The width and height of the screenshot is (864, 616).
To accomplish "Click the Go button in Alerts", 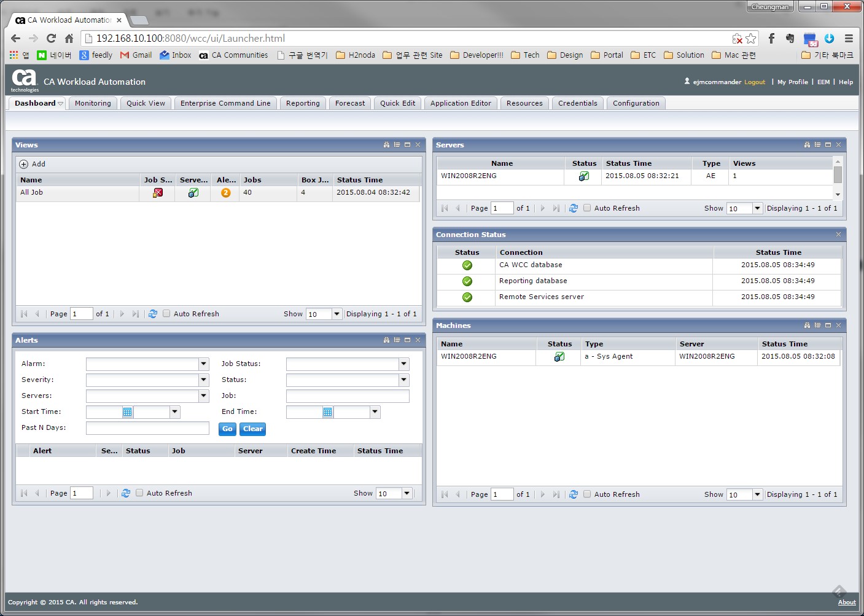I will (x=227, y=429).
